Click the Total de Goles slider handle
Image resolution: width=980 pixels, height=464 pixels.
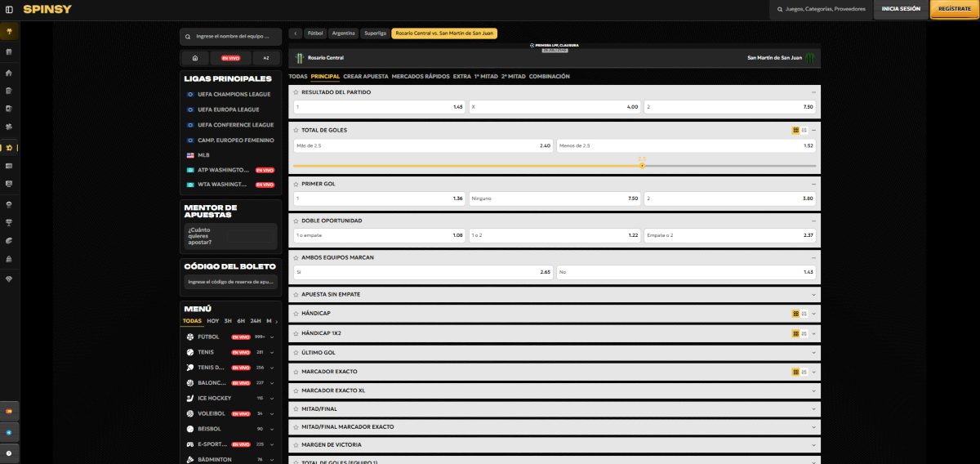click(x=642, y=166)
